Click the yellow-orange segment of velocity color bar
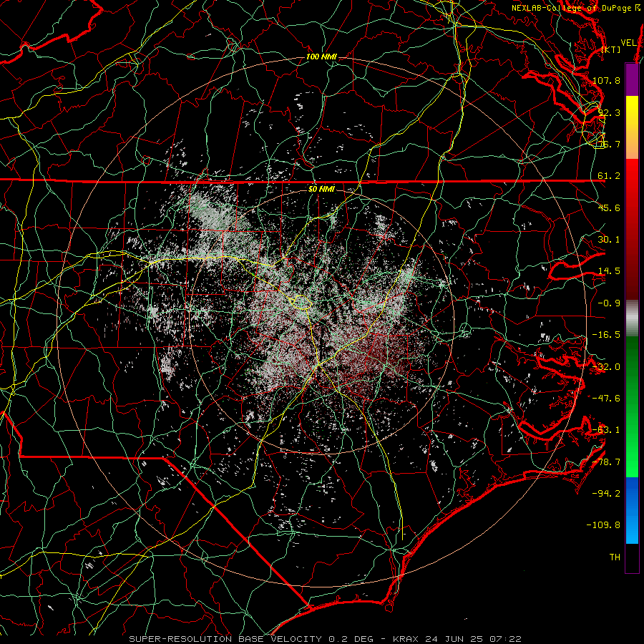 (x=632, y=127)
